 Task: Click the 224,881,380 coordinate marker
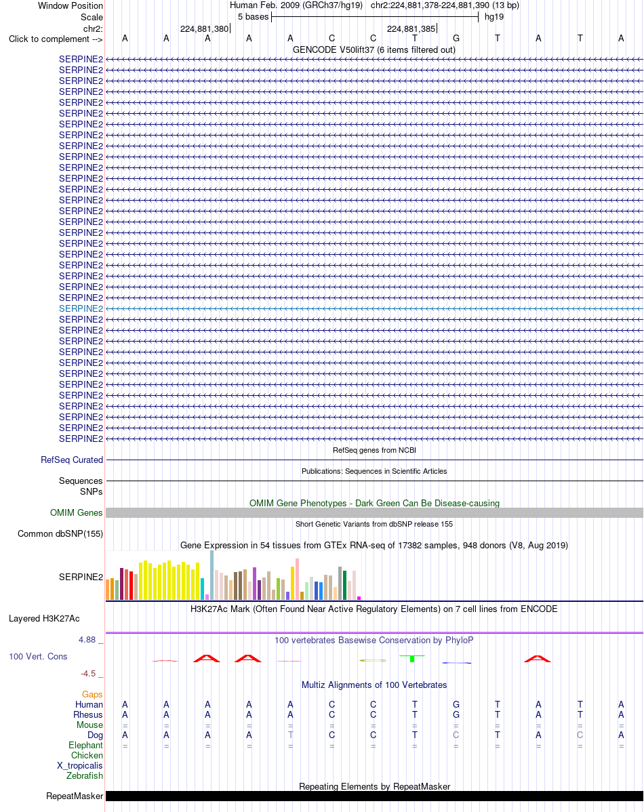click(x=204, y=28)
